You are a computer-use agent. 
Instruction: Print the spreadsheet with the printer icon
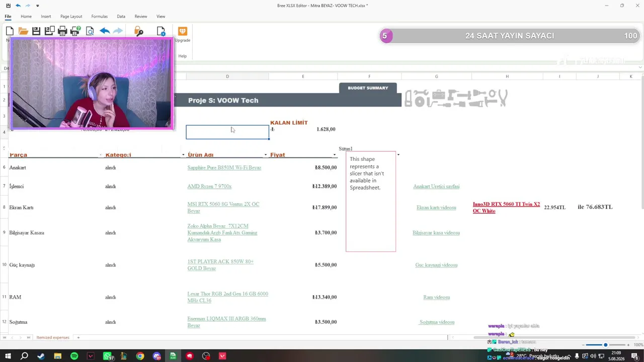(x=62, y=31)
